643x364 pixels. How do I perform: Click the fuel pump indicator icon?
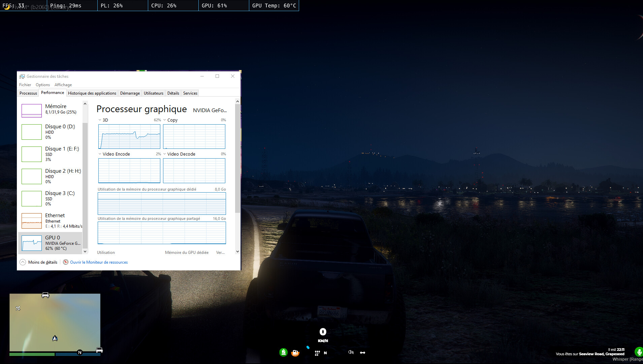pos(295,352)
